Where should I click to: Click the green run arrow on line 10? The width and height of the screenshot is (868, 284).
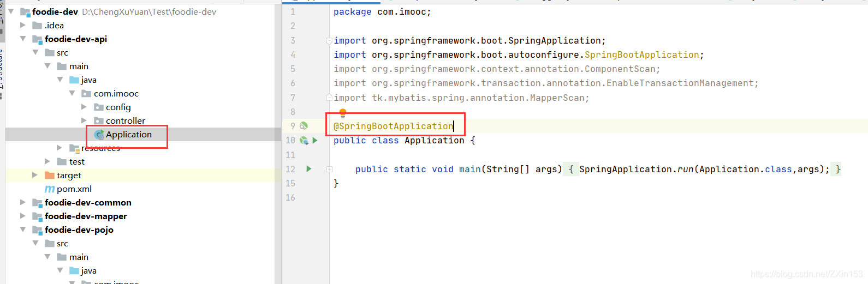(315, 141)
